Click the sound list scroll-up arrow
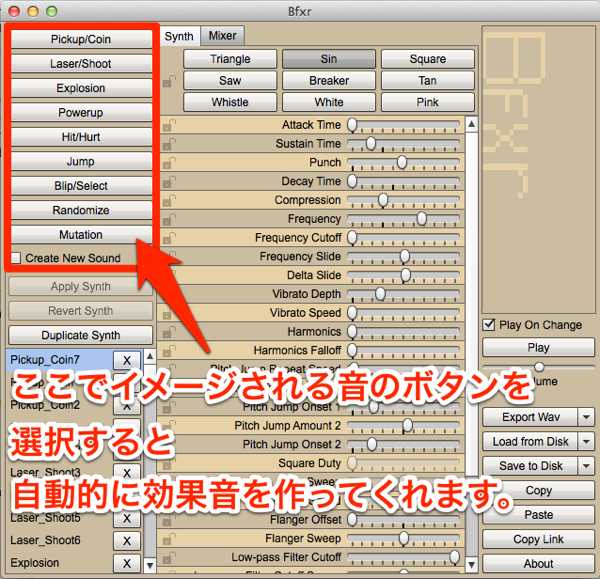The image size is (600, 579). coord(150,357)
